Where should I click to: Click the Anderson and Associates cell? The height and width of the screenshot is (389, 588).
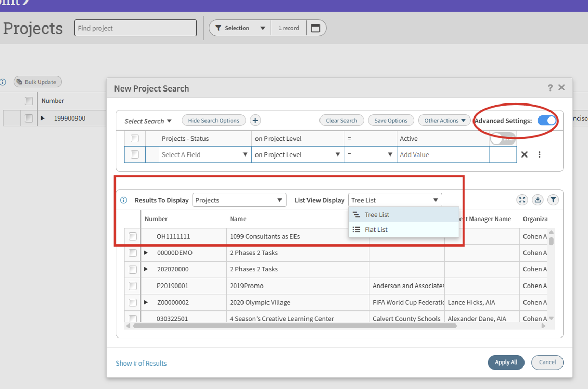(408, 286)
